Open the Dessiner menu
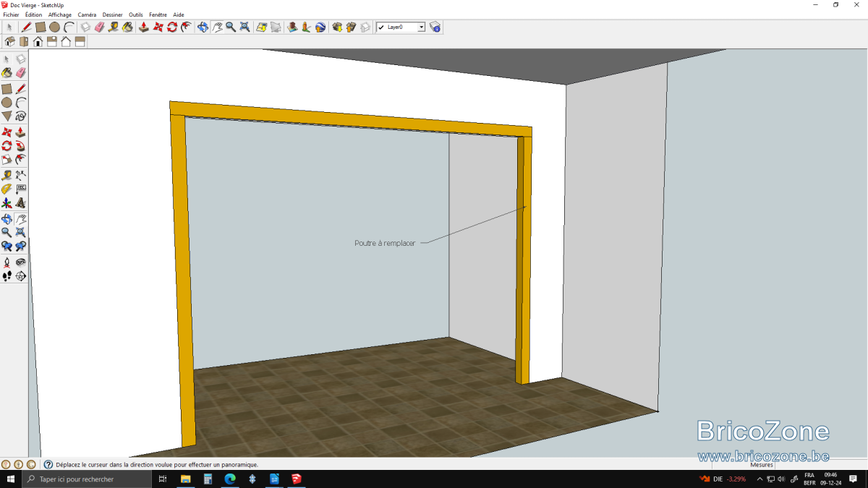Screen dimensions: 868x488 click(x=112, y=14)
